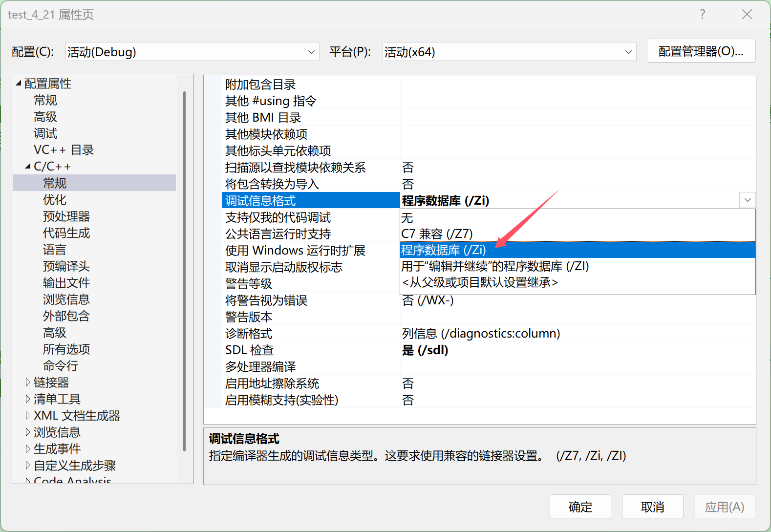Select 常规 under 配置属性
Viewport: 771px width, 532px height.
click(x=45, y=100)
